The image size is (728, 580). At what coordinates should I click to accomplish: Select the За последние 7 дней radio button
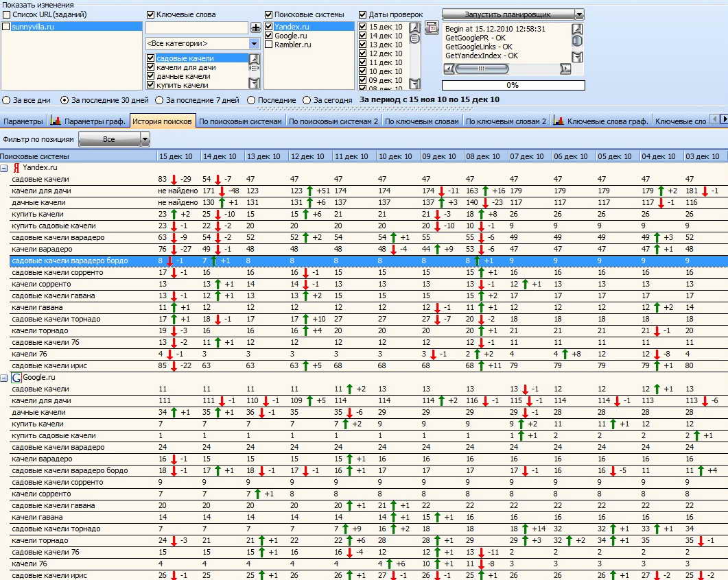(x=159, y=100)
